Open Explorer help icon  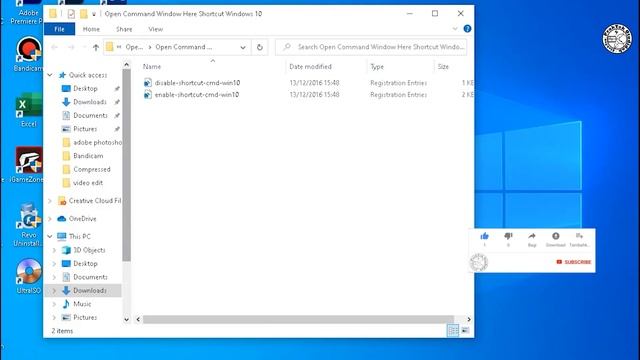pos(467,29)
